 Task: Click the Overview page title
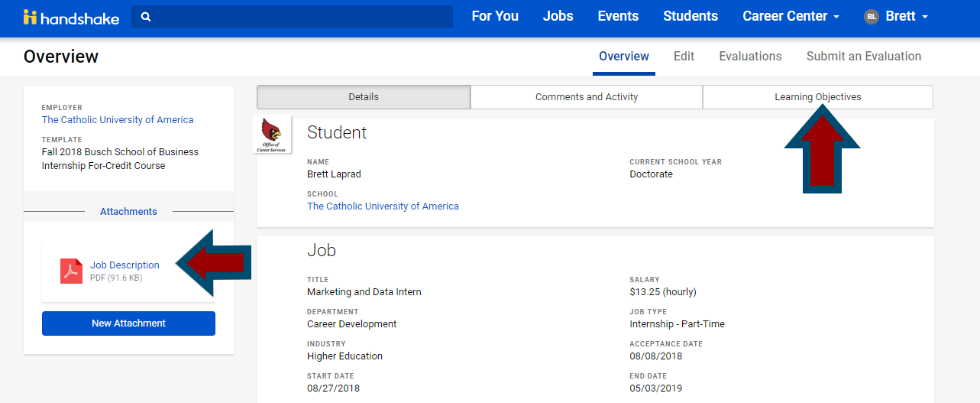[x=61, y=57]
